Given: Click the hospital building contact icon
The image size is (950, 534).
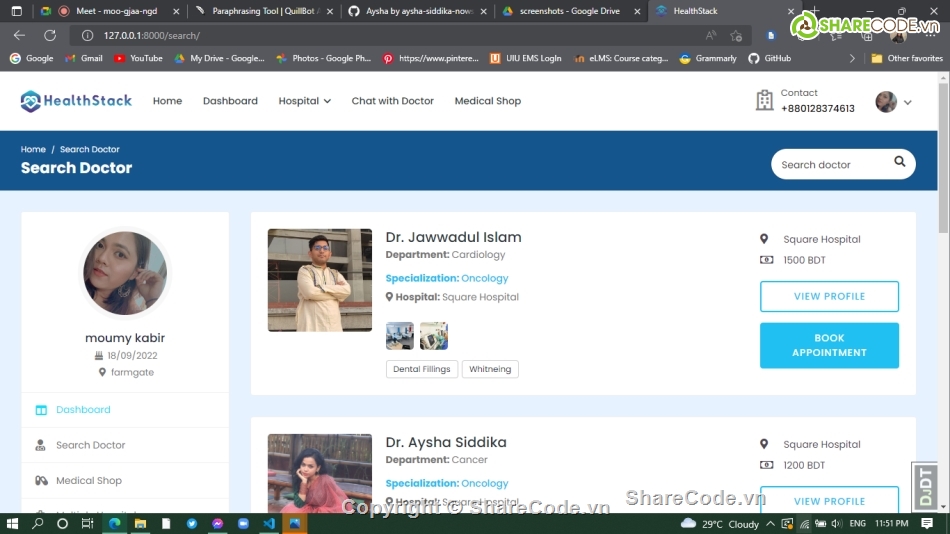Looking at the screenshot, I should point(765,100).
